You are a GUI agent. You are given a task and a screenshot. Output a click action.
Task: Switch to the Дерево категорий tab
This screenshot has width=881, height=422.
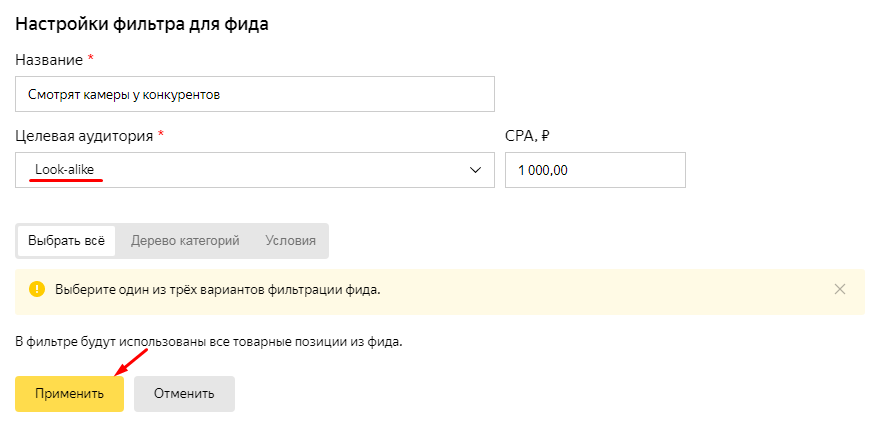tap(185, 241)
